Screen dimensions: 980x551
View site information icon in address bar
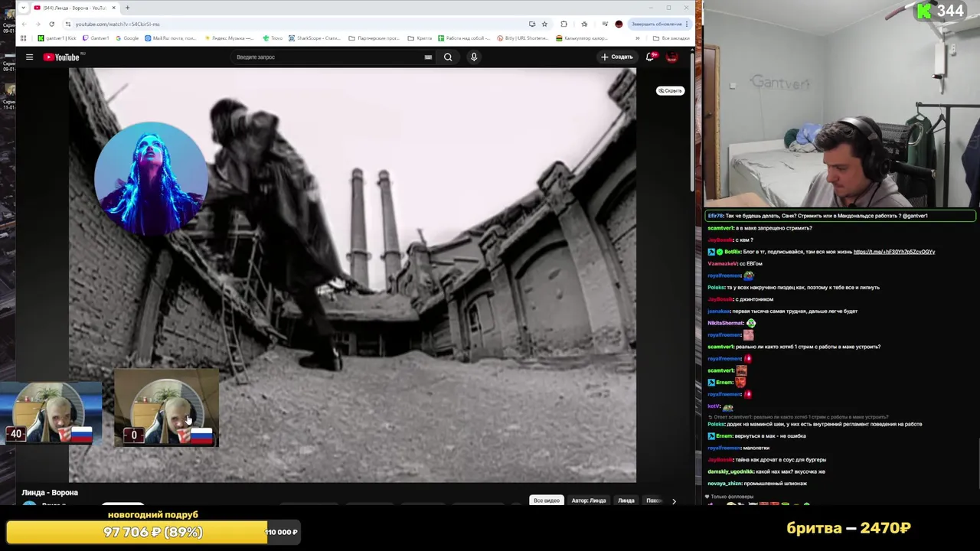tap(68, 24)
